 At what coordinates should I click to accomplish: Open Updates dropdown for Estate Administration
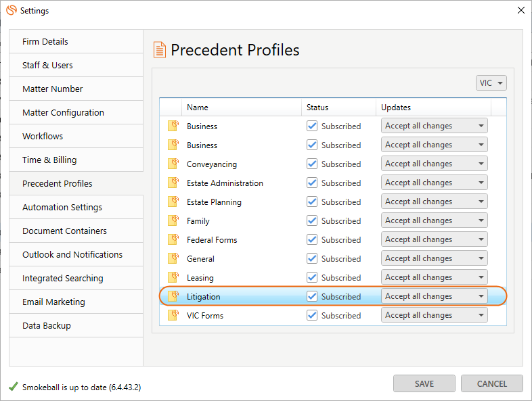(435, 183)
